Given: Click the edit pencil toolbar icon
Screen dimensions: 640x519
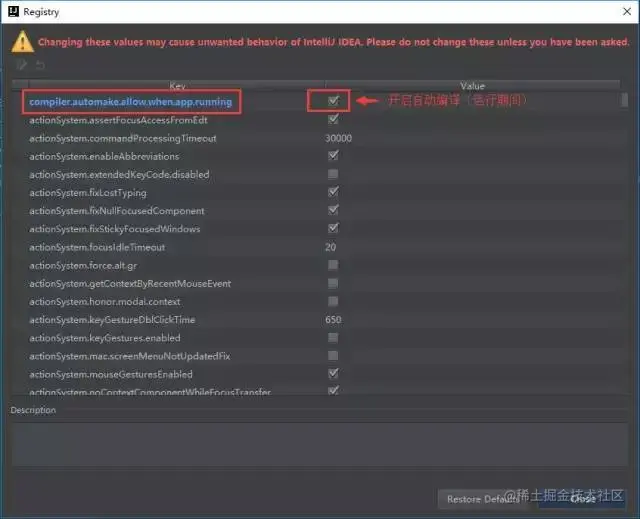Looking at the screenshot, I should (22, 64).
